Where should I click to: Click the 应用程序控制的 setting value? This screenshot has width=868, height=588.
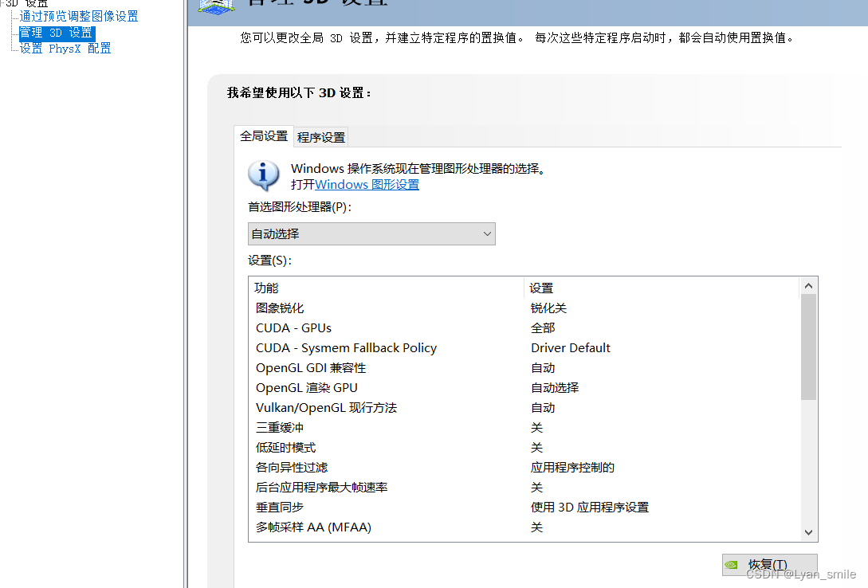(572, 468)
